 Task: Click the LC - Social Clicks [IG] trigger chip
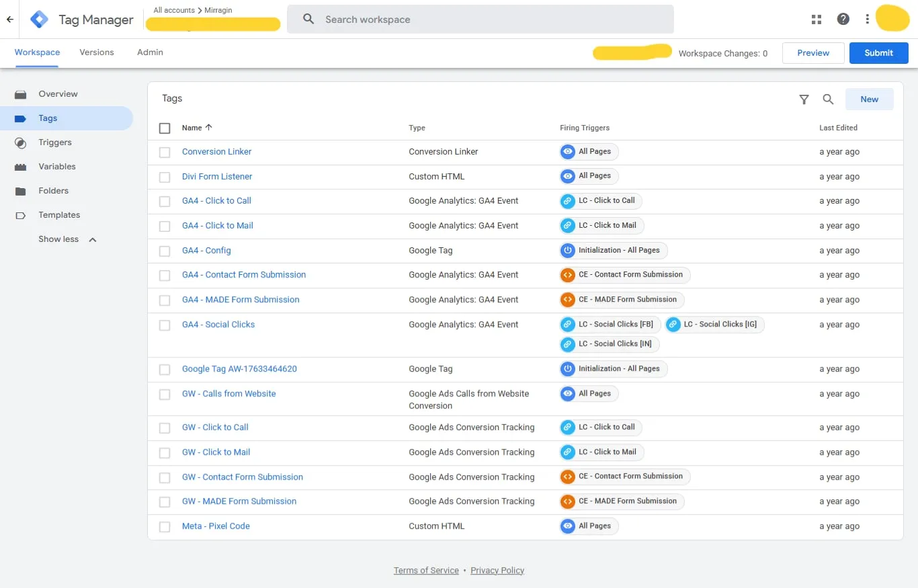714,325
